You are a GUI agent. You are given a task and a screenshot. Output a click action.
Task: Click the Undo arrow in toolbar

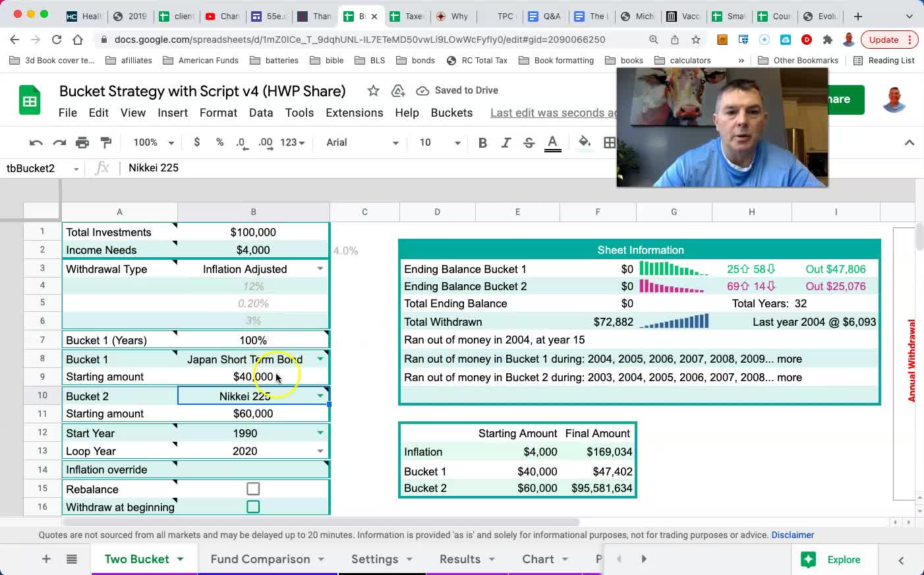point(36,142)
